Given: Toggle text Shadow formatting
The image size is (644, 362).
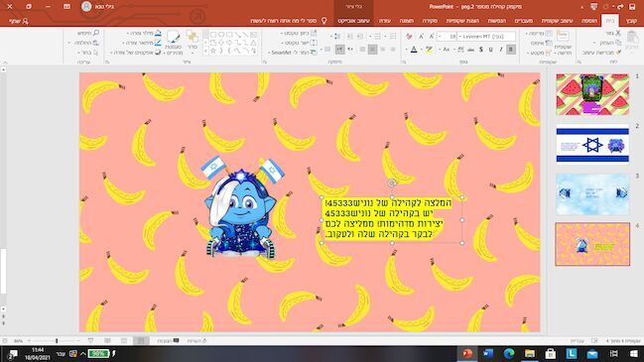Looking at the screenshot, I should 481,50.
